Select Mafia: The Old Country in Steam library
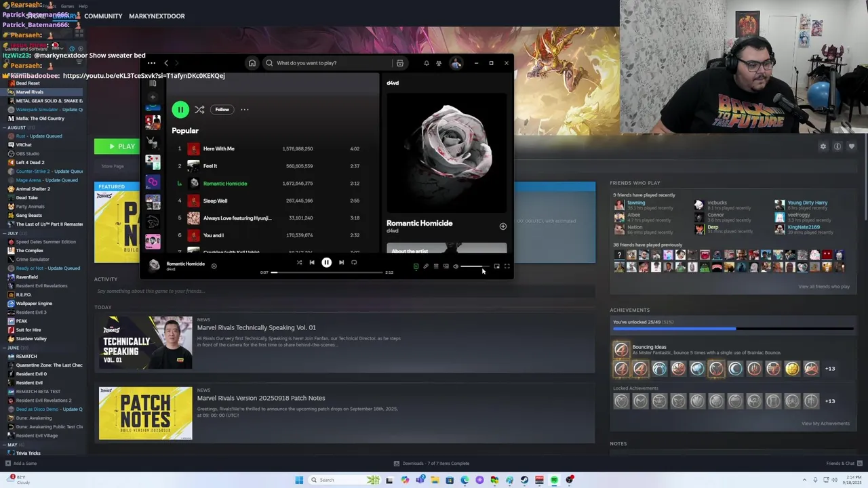The width and height of the screenshot is (868, 488). click(39, 119)
